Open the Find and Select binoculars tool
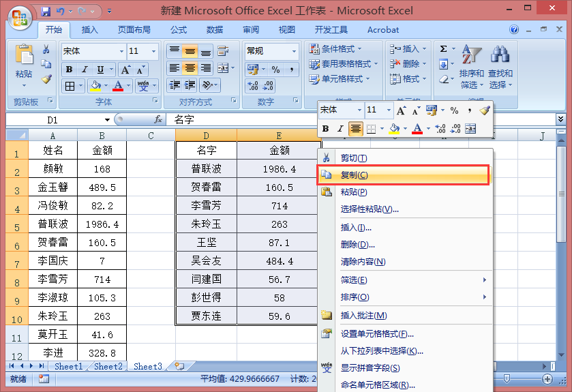The image size is (572, 392). point(500,67)
